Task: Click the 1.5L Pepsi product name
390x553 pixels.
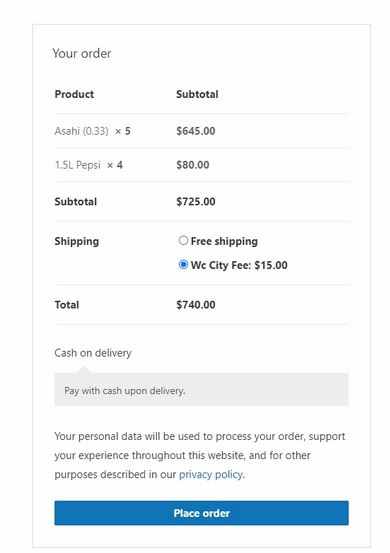Action: (78, 165)
